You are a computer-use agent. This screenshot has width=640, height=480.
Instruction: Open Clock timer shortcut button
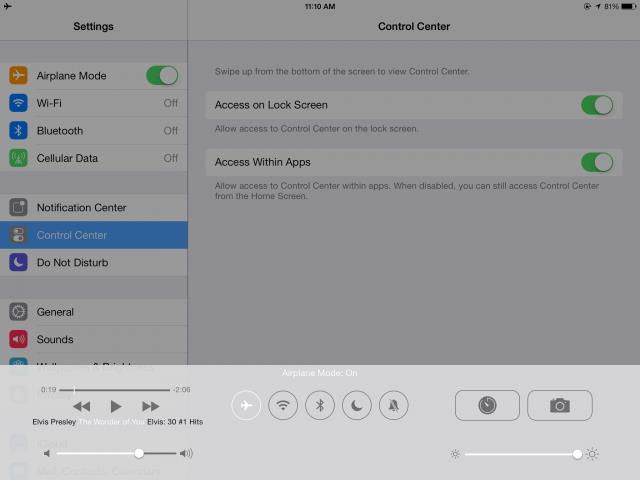pos(487,405)
